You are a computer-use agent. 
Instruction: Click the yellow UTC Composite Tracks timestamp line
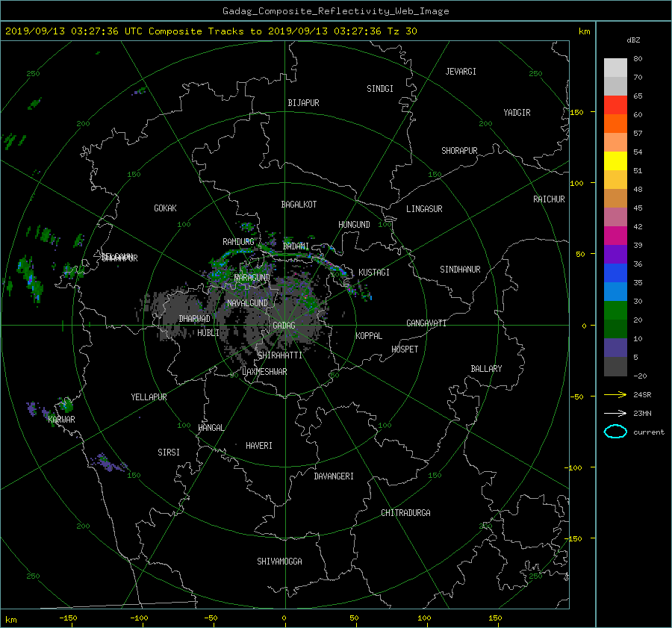(x=211, y=31)
